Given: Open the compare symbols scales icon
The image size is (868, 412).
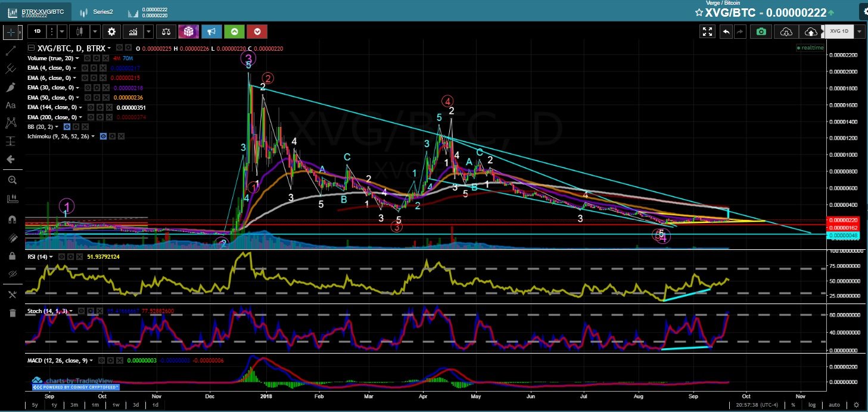Looking at the screenshot, I should click(167, 32).
